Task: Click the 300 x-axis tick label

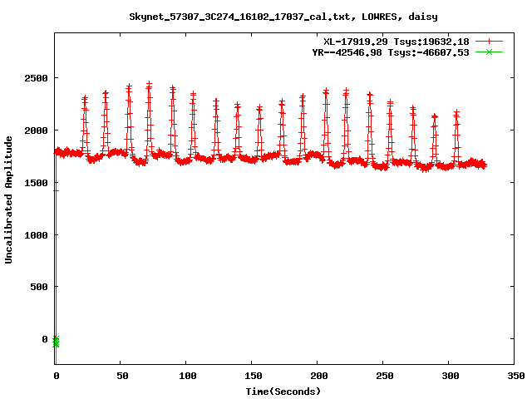Action: [x=451, y=376]
